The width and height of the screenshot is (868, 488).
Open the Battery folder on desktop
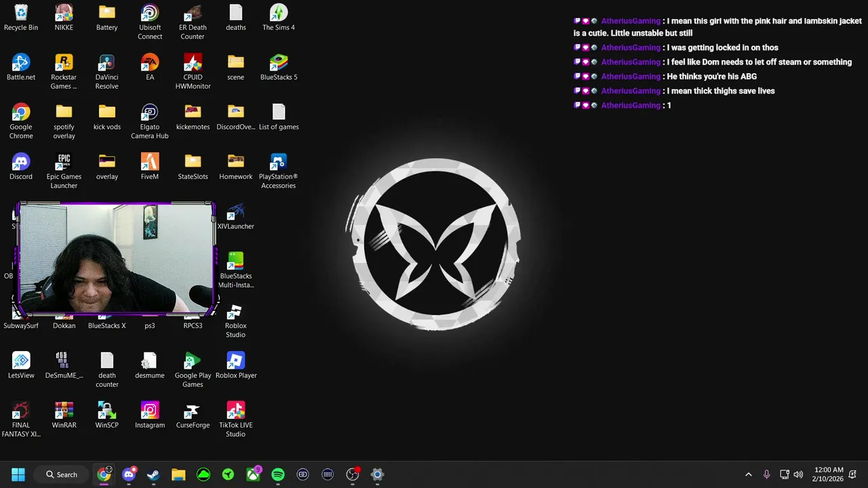coord(106,18)
